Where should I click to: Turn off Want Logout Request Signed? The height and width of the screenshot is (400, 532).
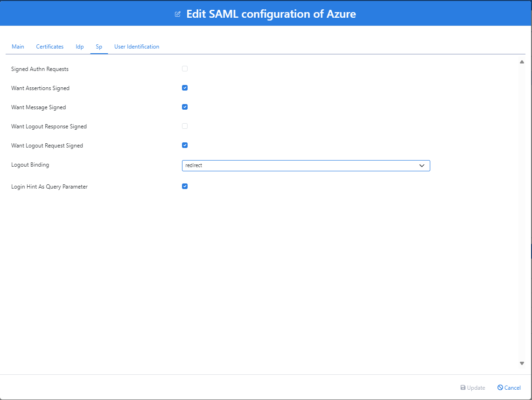pos(185,145)
